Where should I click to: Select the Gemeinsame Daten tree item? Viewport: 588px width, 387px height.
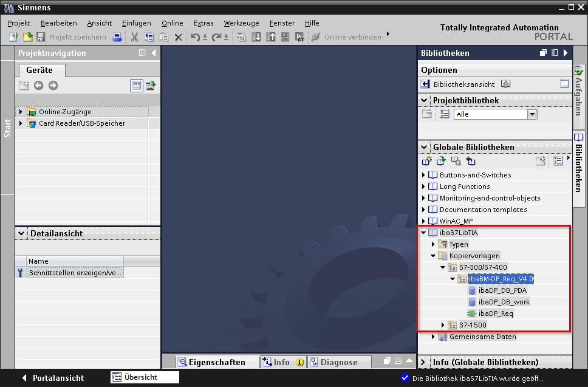coord(483,337)
